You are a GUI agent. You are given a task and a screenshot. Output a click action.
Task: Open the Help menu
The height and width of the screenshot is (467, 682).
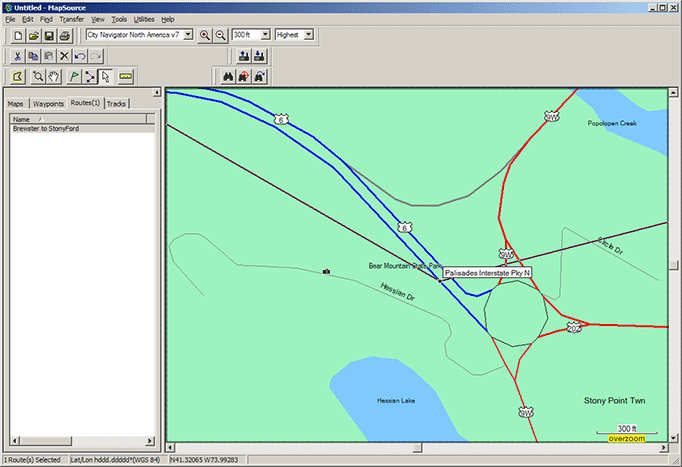click(x=167, y=19)
